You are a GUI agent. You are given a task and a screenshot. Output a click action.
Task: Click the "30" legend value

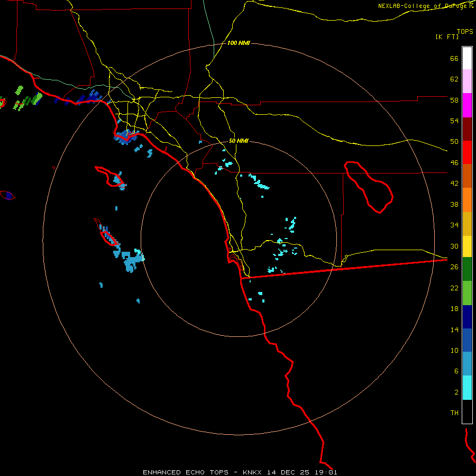454,246
